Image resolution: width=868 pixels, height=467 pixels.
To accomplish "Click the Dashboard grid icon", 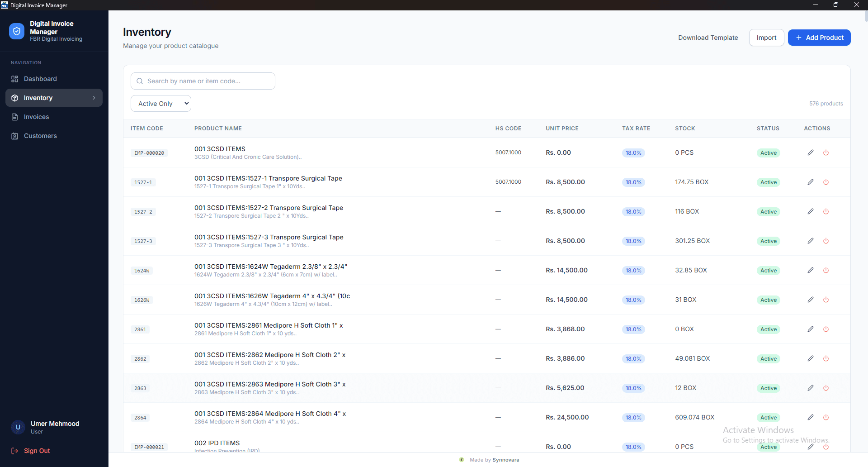I will coord(14,79).
